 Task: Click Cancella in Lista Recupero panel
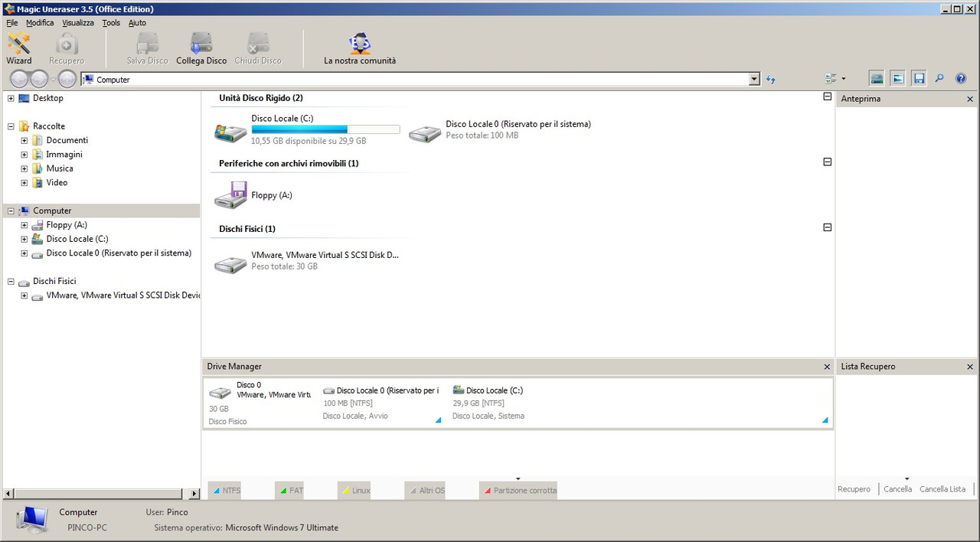pos(897,489)
